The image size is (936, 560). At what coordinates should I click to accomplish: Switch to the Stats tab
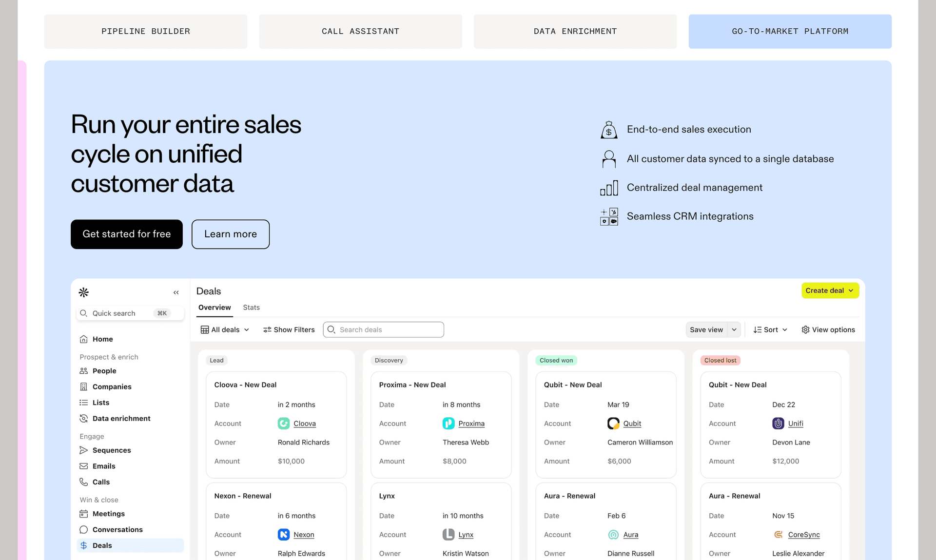point(251,308)
